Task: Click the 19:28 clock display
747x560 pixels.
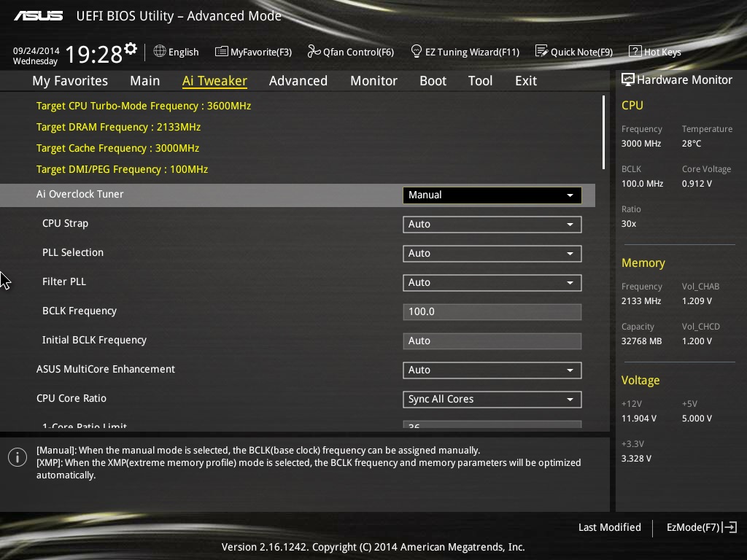Action: (x=94, y=54)
